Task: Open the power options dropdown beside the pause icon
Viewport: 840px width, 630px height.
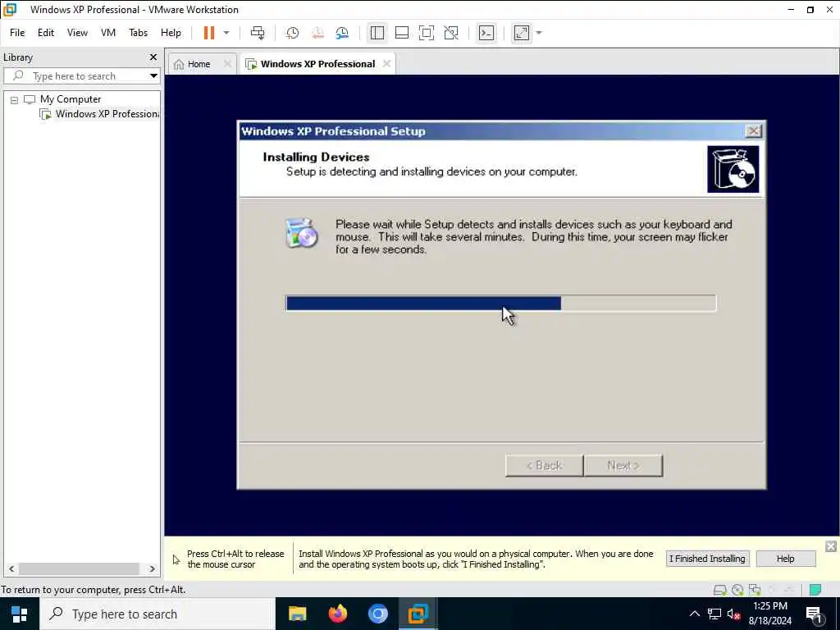Action: [x=226, y=33]
